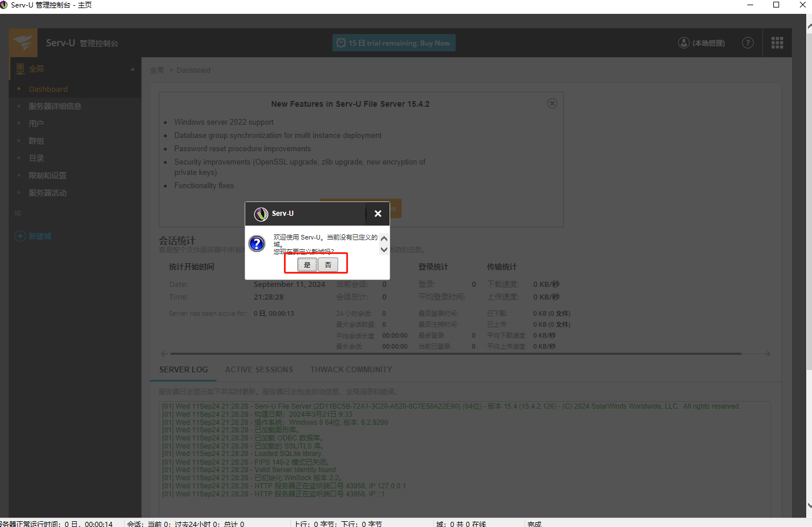Viewport: 812px width, 527px height.
Task: Switch to the ACTIVE SESSIONS tab
Action: click(x=259, y=369)
